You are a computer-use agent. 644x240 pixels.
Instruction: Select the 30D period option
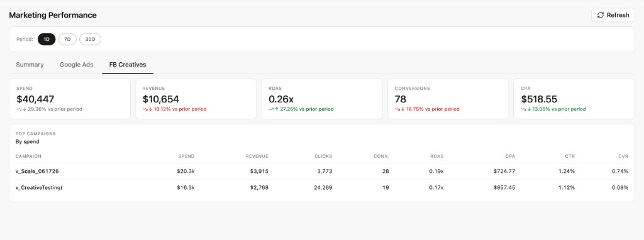[90, 40]
